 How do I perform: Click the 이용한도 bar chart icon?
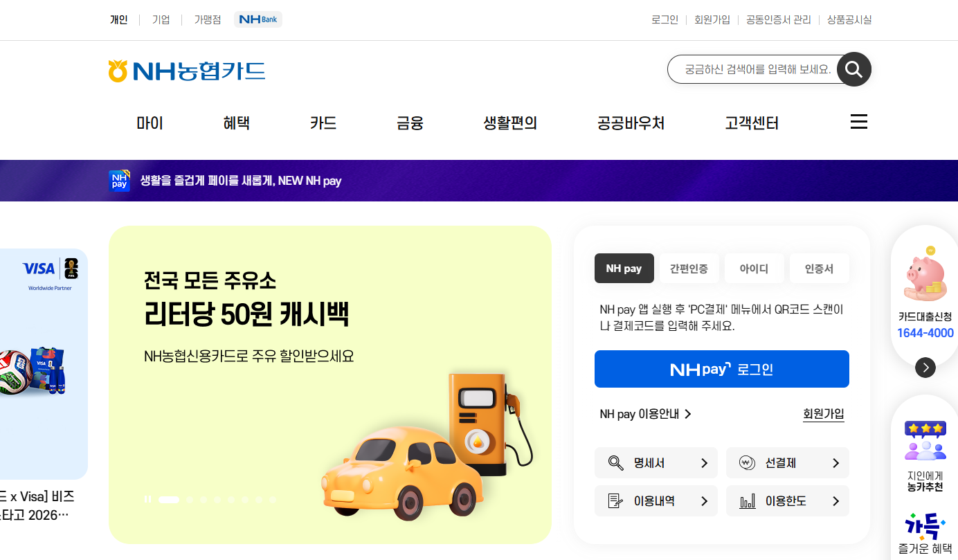click(747, 501)
